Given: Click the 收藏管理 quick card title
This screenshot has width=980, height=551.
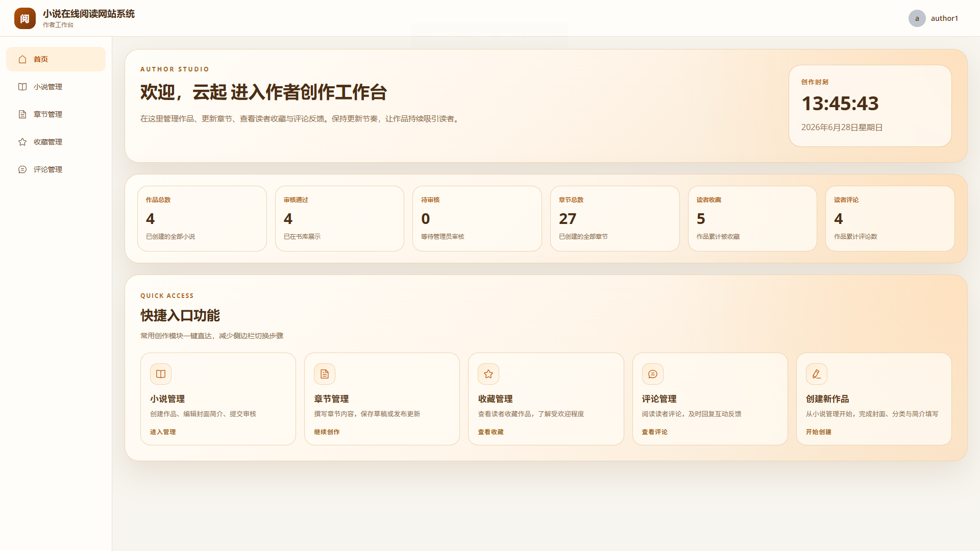Looking at the screenshot, I should point(495,399).
